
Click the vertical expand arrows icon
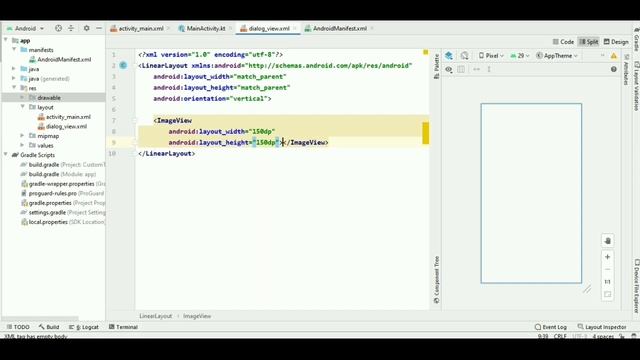(489, 69)
